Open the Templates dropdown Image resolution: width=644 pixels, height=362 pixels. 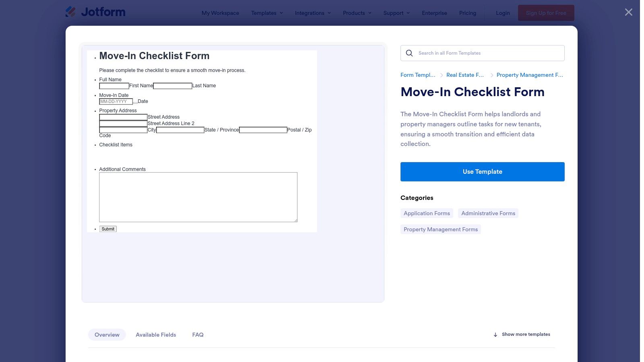[266, 12]
